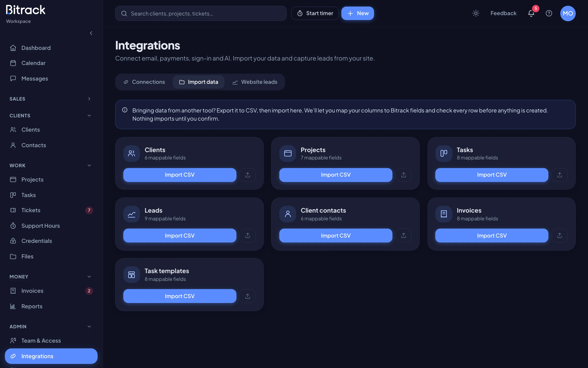Viewport: 588px width, 368px height.
Task: Open Team & Access in the sidebar
Action: [51, 341]
